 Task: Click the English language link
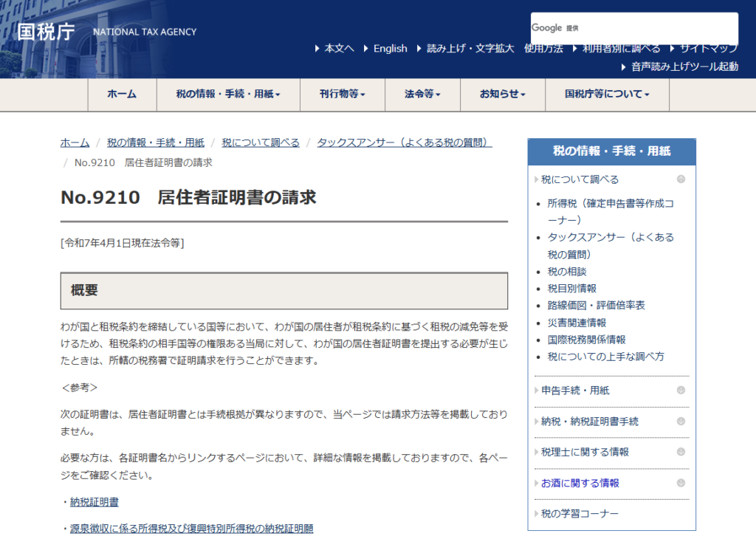pyautogui.click(x=390, y=49)
